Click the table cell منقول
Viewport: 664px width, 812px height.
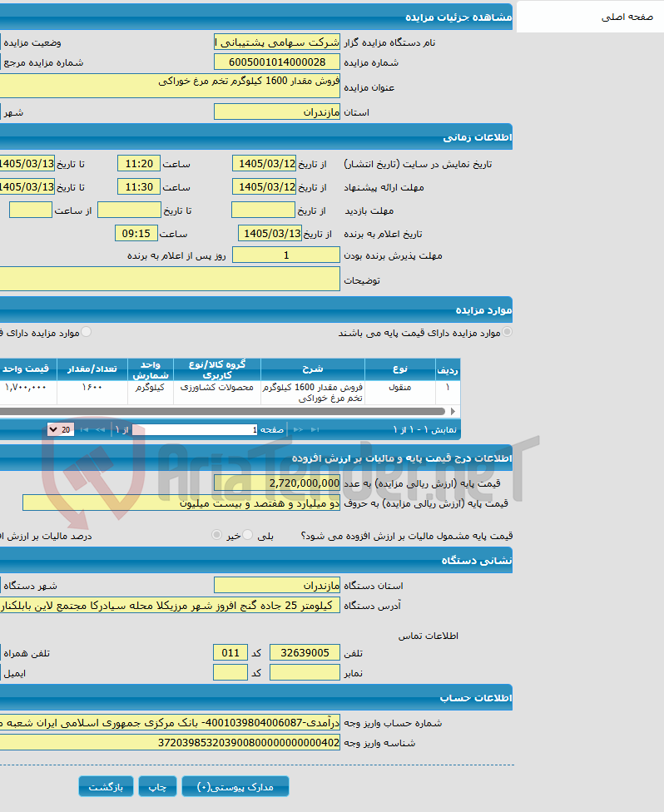(400, 393)
